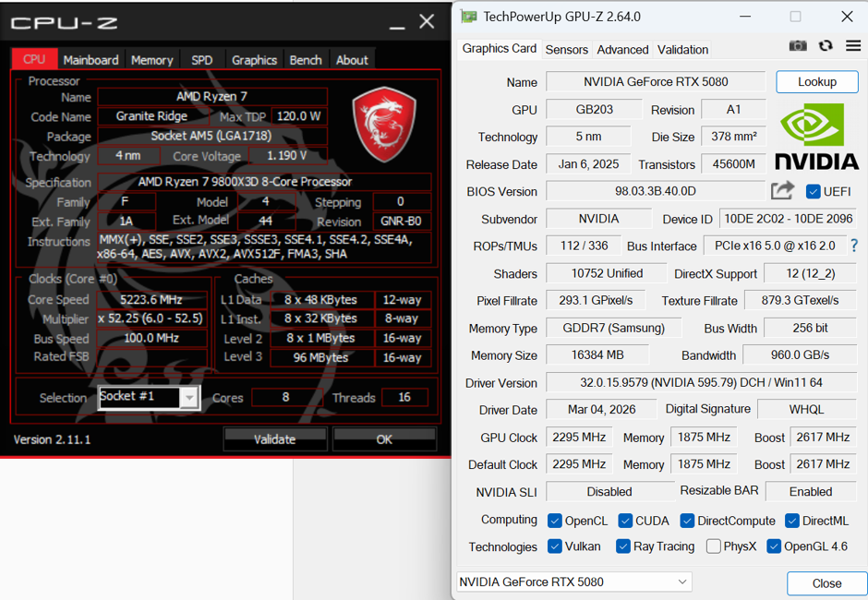Click the Lookup button
Image resolution: width=868 pixels, height=600 pixels.
pos(817,82)
